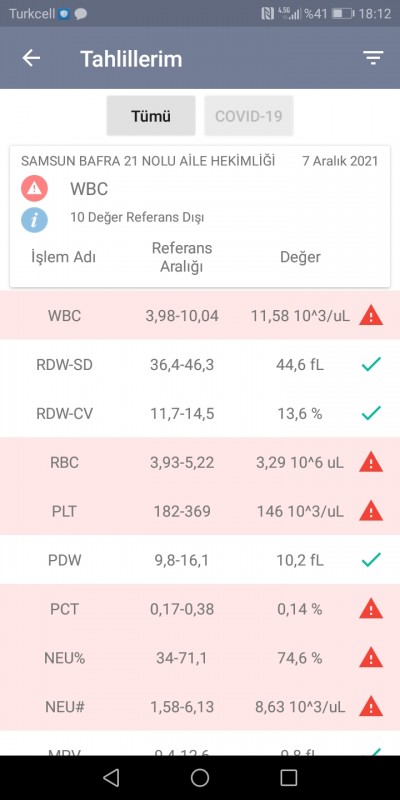Open the filter icon in header

pos(373,58)
